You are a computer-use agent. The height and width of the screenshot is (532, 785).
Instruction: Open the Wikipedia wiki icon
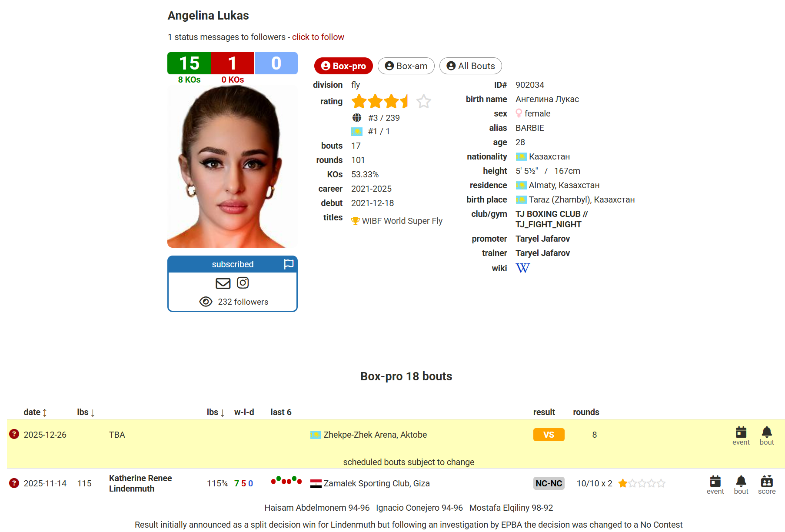pyautogui.click(x=522, y=268)
